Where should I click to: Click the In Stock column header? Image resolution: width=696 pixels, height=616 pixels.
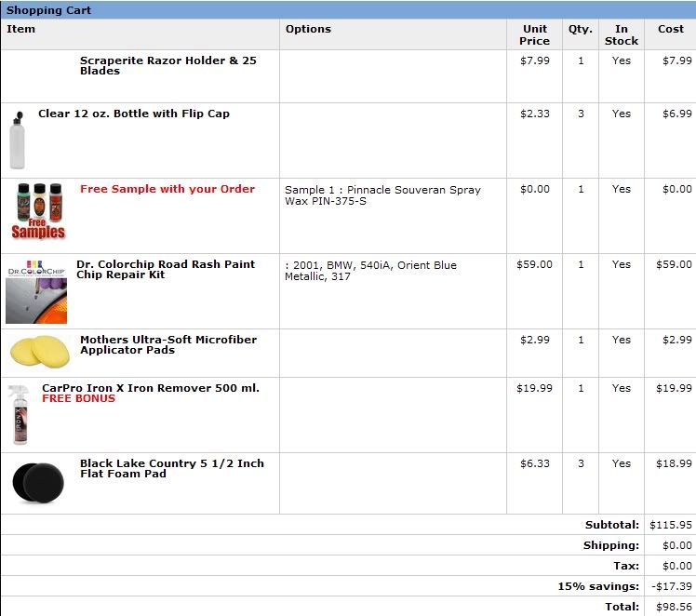click(621, 34)
